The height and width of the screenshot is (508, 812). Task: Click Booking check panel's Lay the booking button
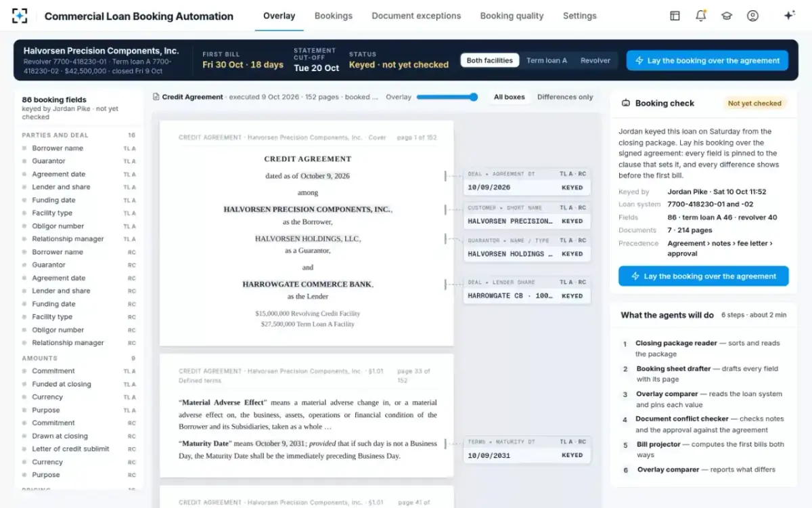tap(703, 276)
